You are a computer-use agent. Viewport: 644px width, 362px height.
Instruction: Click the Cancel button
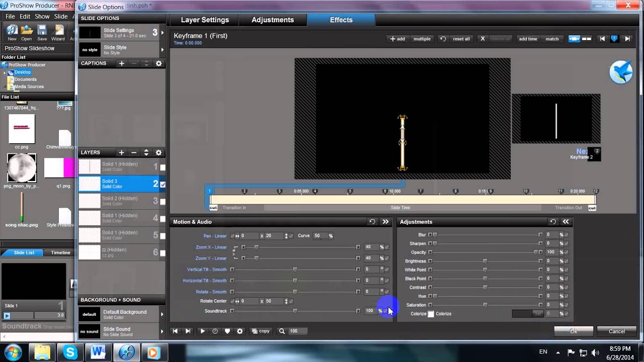(x=616, y=331)
